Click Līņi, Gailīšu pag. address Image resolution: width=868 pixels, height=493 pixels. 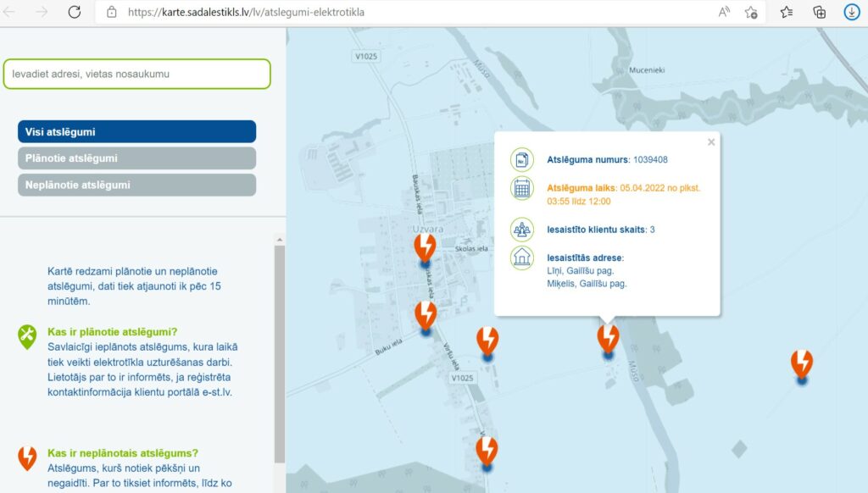pyautogui.click(x=581, y=271)
